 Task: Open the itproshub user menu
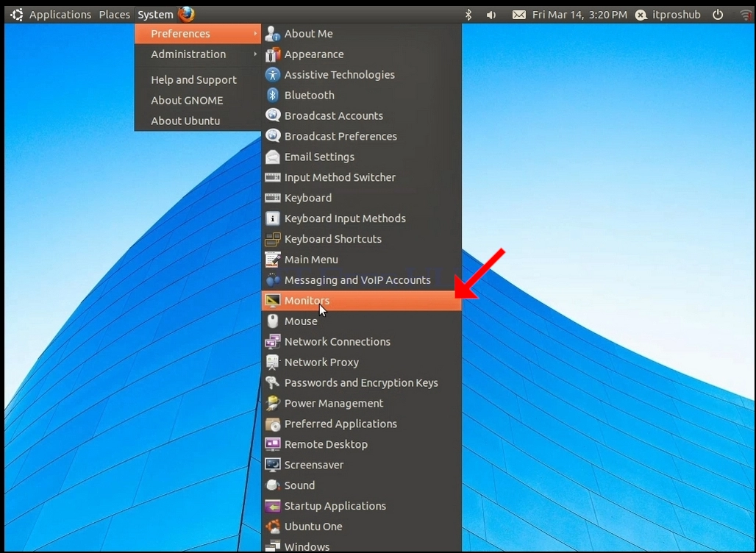point(668,15)
